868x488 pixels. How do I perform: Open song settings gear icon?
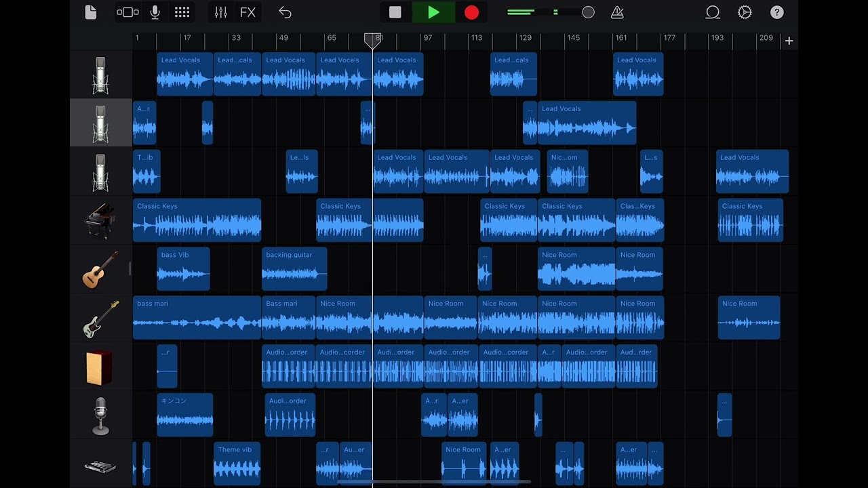coord(745,12)
